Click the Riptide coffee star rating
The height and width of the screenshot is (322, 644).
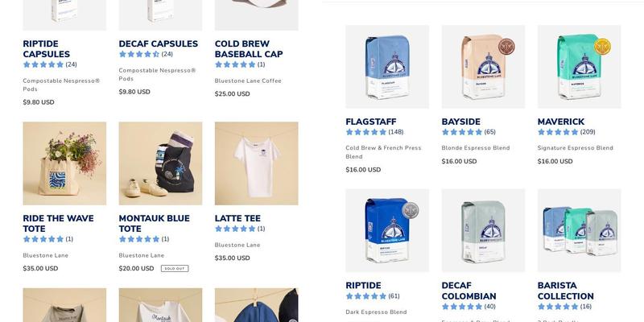pyautogui.click(x=366, y=295)
